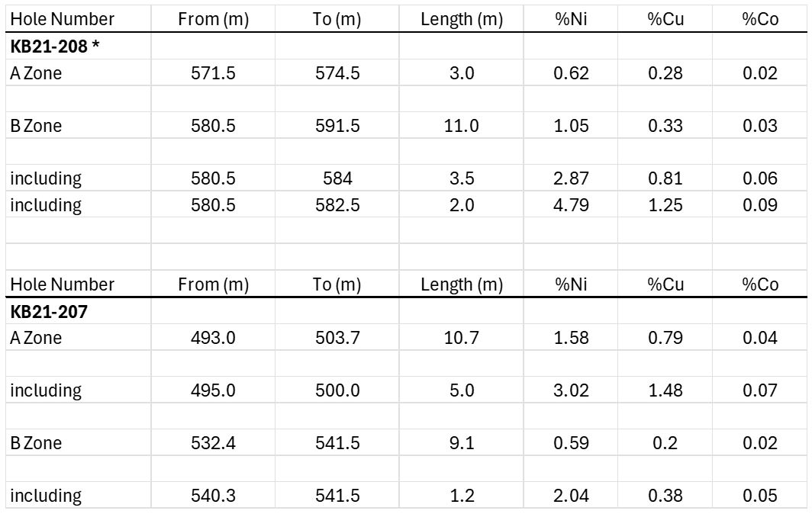Select the %Ni value 2.04

point(572,496)
